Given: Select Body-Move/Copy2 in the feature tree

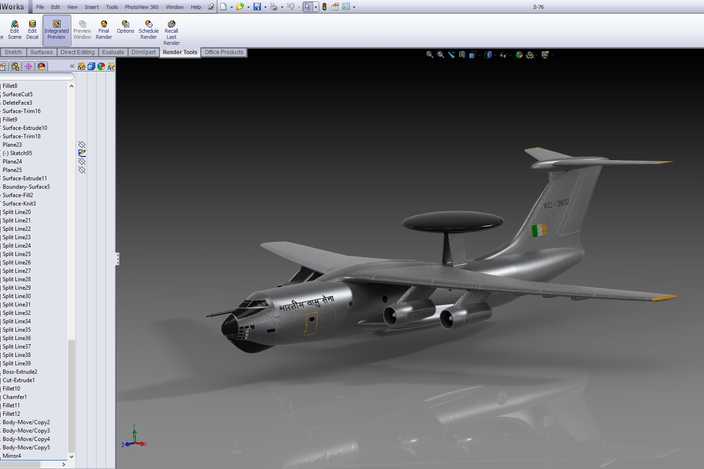Looking at the screenshot, I should coord(26,422).
